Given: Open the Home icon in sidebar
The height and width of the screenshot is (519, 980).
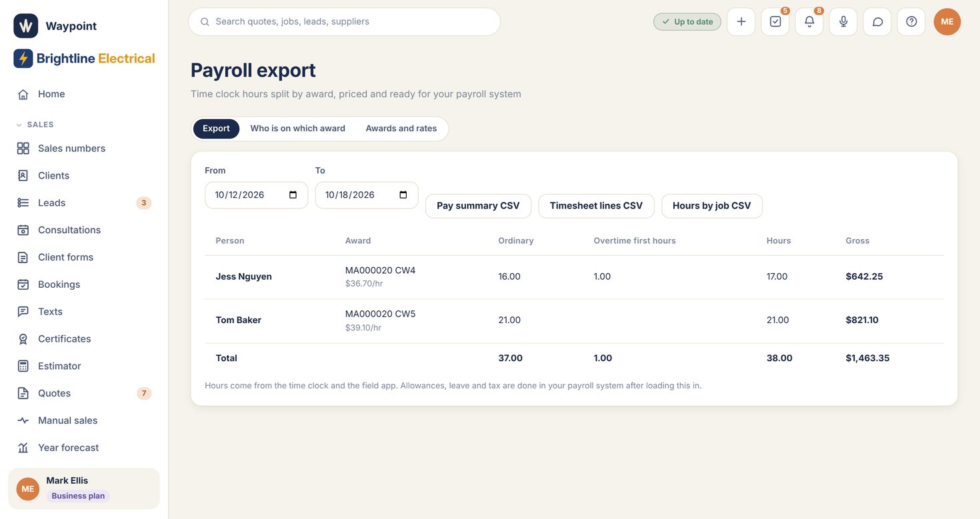Looking at the screenshot, I should (x=23, y=94).
